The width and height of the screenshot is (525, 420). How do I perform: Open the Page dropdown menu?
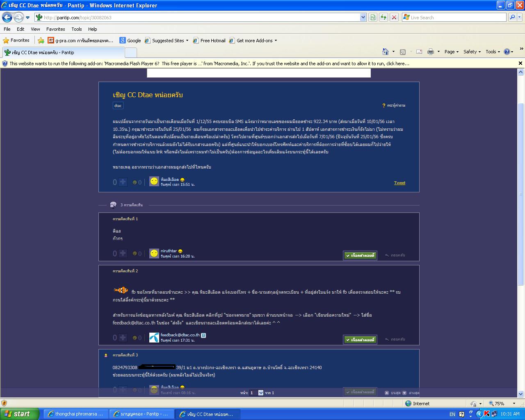(x=451, y=52)
